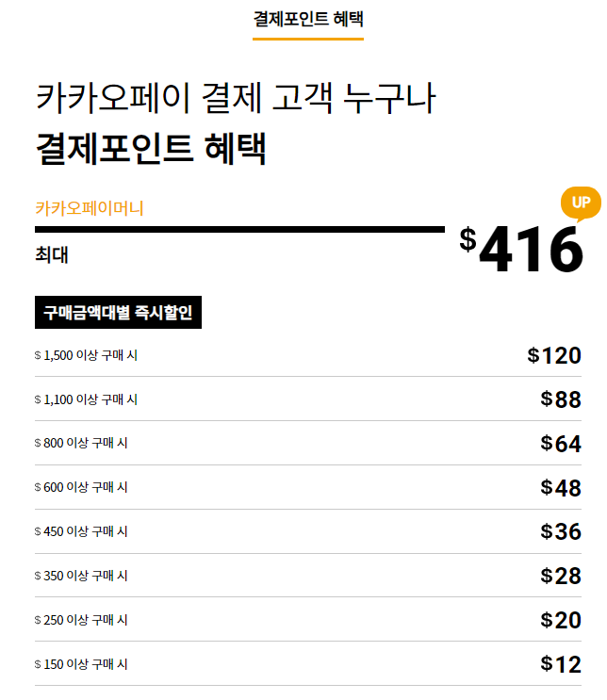Click the $36 discount amount
The height and width of the screenshot is (700, 607).
(561, 531)
